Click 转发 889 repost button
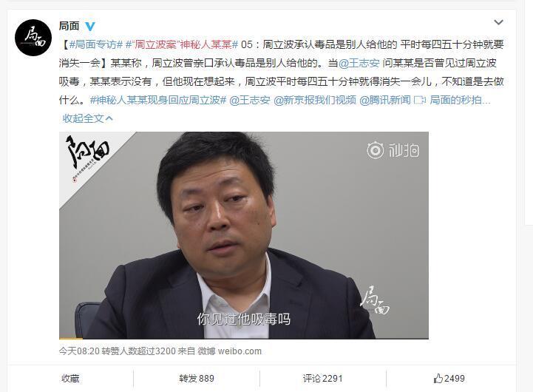533x392 pixels. (x=197, y=379)
